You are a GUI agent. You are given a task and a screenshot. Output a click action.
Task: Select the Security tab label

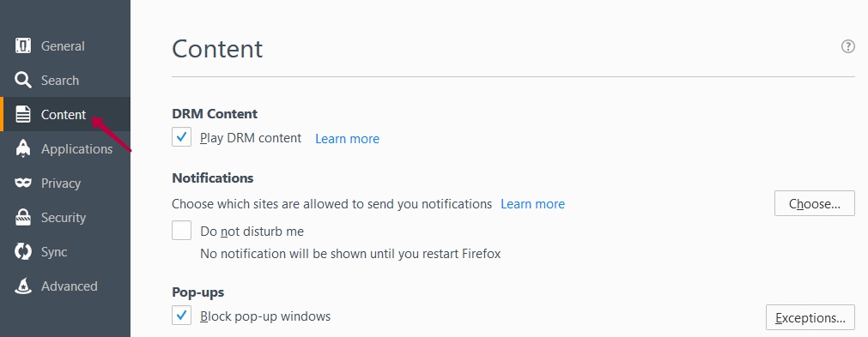[x=64, y=218]
